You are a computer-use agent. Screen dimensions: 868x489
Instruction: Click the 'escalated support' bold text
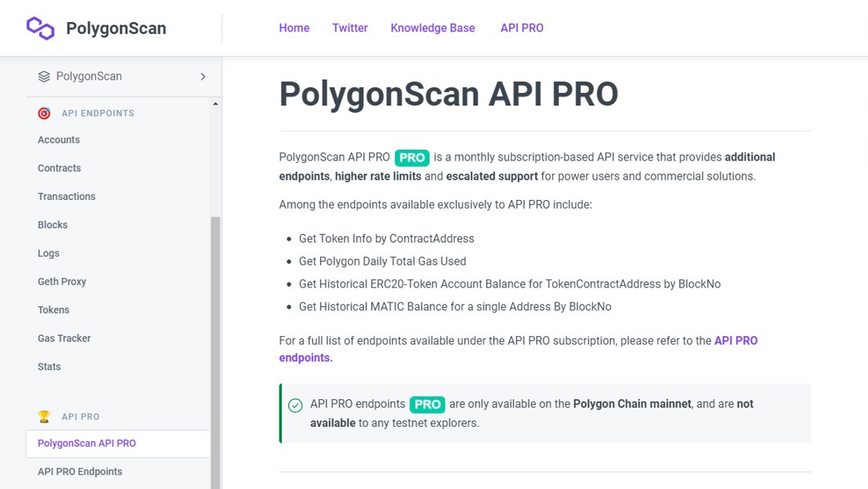(492, 176)
